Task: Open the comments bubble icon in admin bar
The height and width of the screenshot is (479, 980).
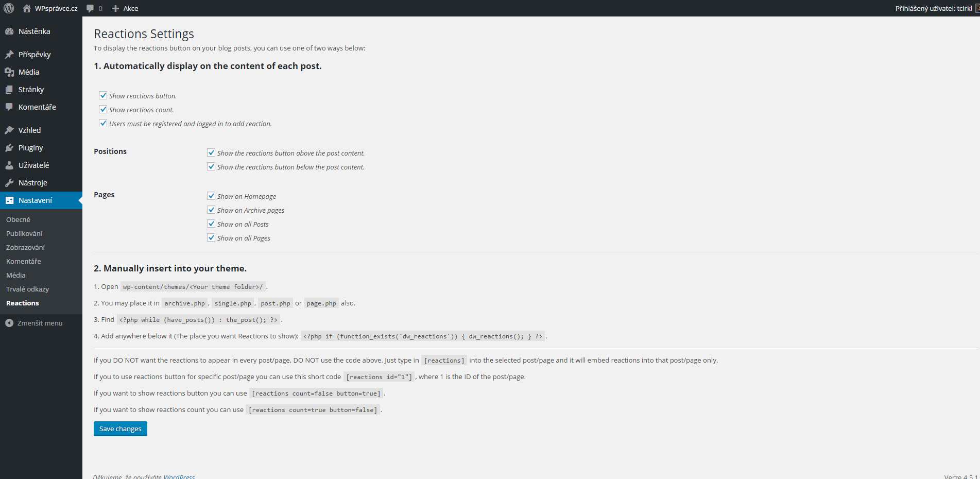Action: point(90,8)
